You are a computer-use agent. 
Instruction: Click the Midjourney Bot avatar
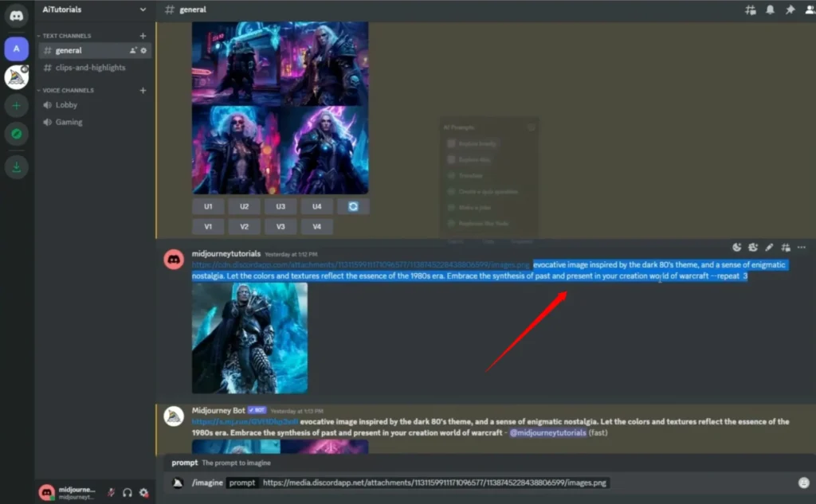tap(174, 416)
